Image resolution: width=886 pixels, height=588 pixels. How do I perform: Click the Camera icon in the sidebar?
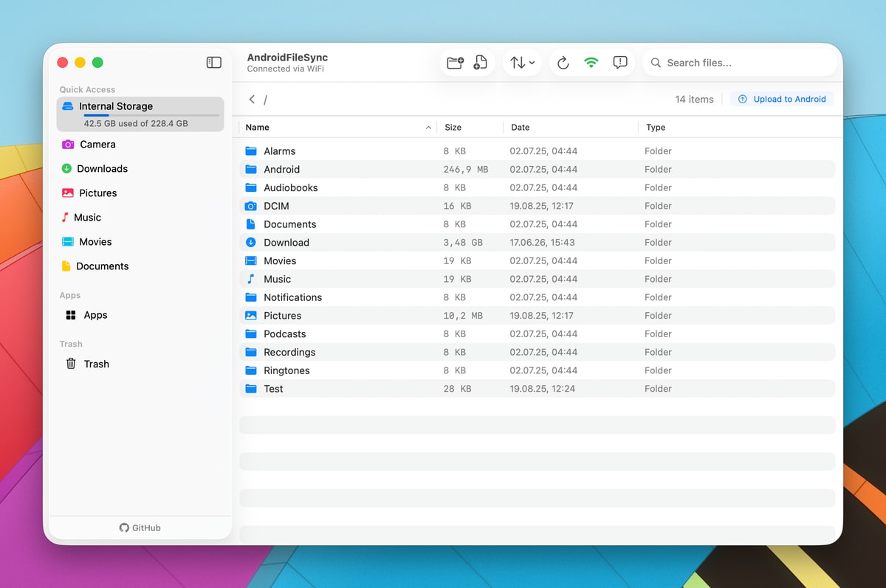(68, 145)
